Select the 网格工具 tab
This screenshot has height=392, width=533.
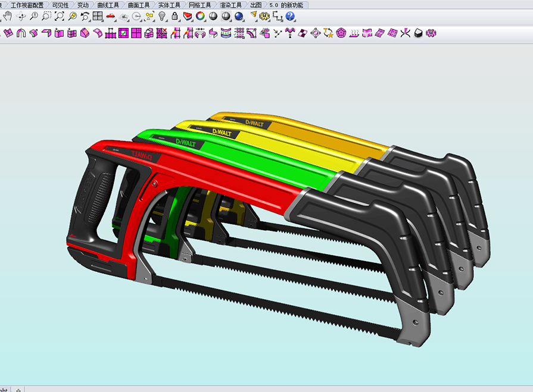(x=200, y=5)
